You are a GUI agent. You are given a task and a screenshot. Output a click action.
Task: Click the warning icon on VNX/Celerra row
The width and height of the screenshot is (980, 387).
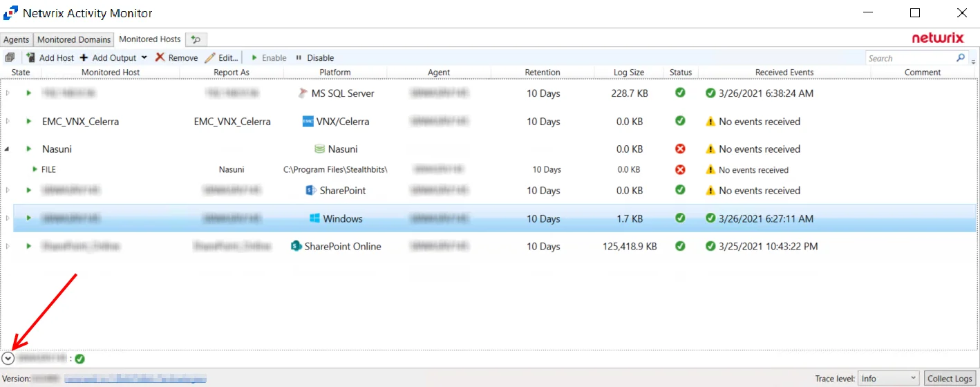(710, 122)
